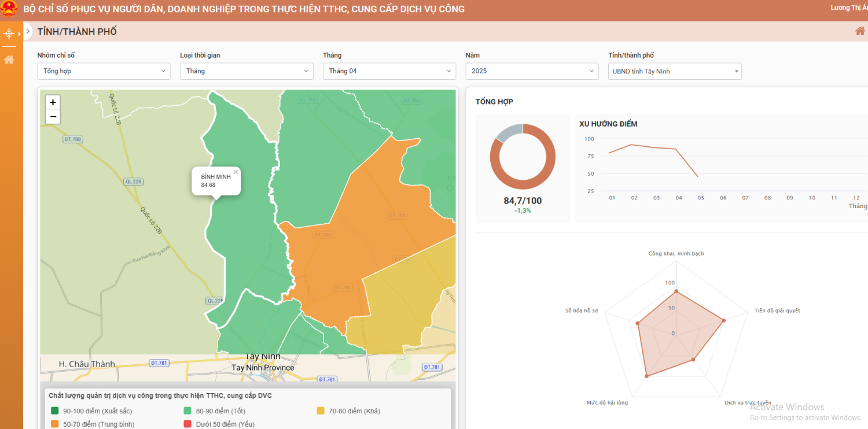The width and height of the screenshot is (868, 429).
Task: Click the BÌNH MINH 84.68 popup text
Action: point(216,181)
